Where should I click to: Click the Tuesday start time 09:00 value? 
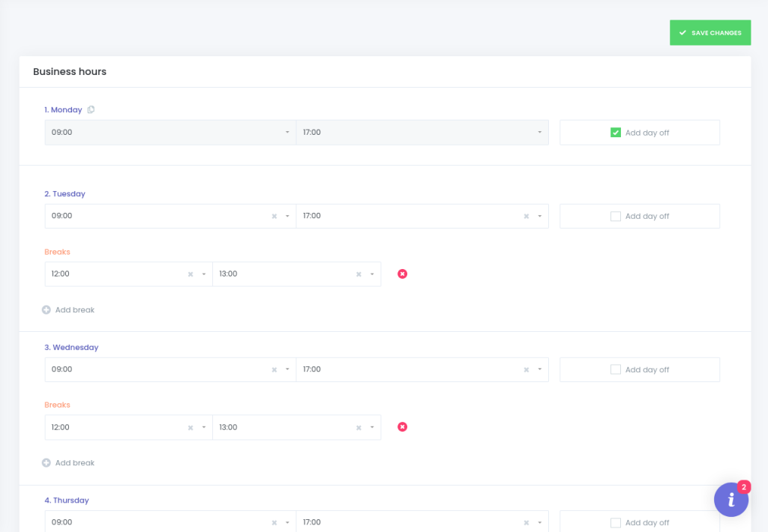(61, 216)
